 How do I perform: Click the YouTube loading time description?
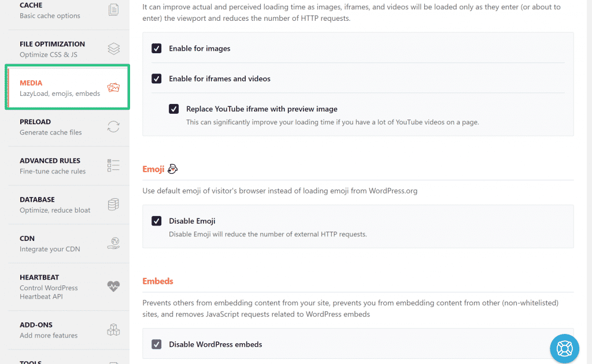(x=332, y=122)
